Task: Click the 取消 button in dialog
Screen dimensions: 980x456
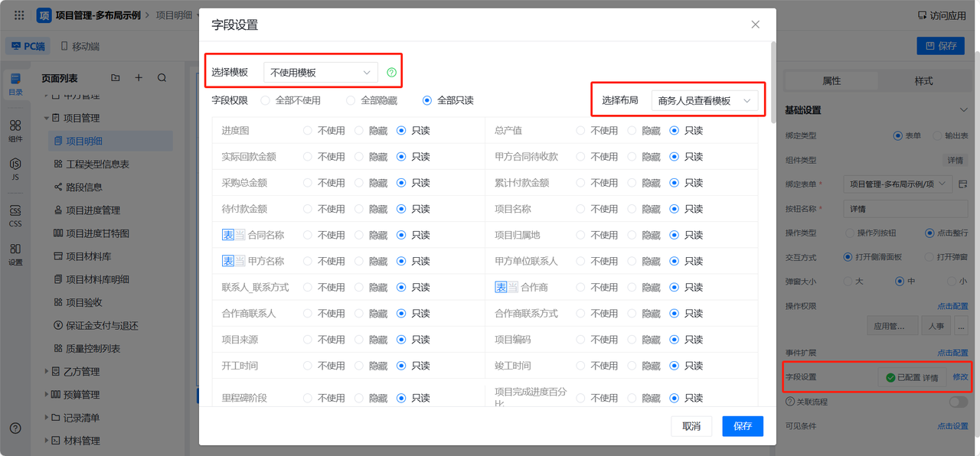Action: click(691, 426)
